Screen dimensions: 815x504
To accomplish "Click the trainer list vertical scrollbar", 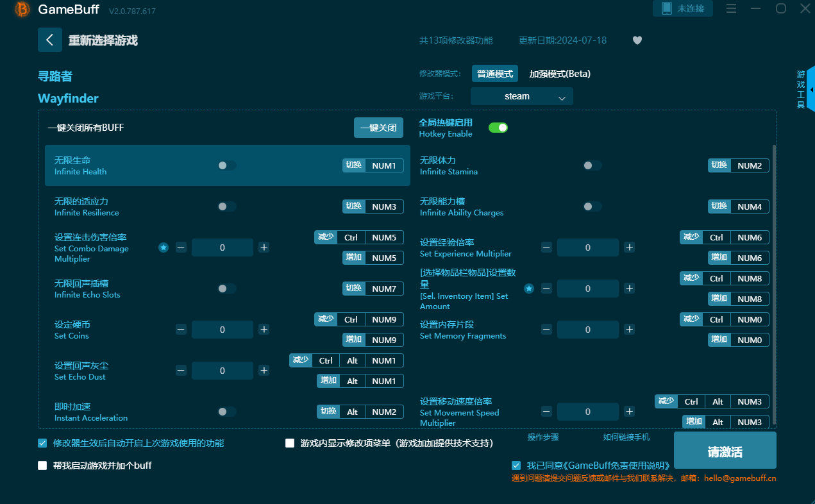I will click(774, 283).
